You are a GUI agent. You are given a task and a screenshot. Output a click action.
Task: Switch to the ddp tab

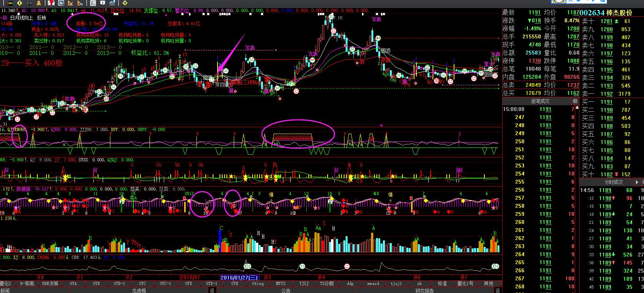(x=350, y=283)
